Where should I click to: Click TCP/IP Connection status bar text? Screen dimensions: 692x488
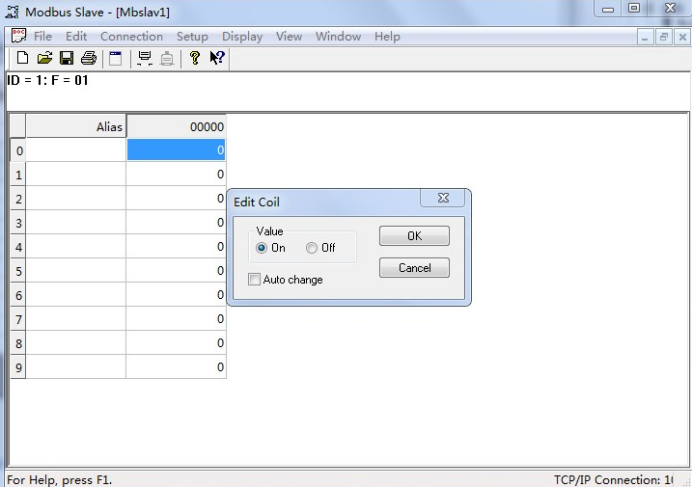(613, 480)
